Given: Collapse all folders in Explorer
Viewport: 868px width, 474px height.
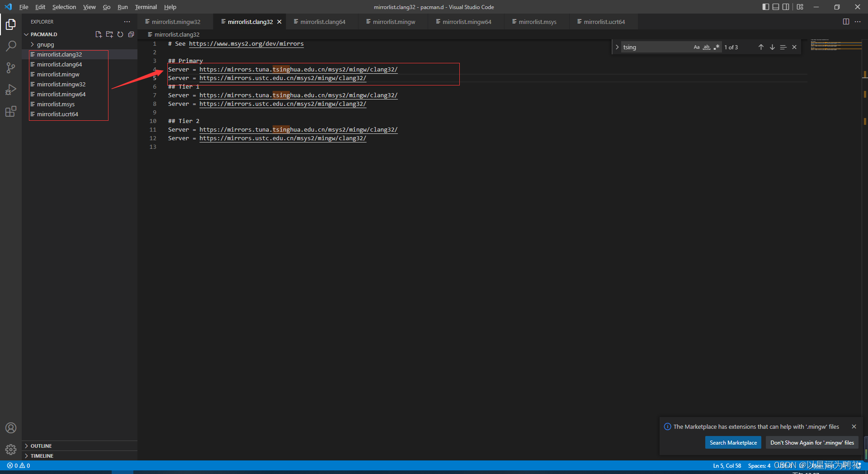Looking at the screenshot, I should point(131,34).
